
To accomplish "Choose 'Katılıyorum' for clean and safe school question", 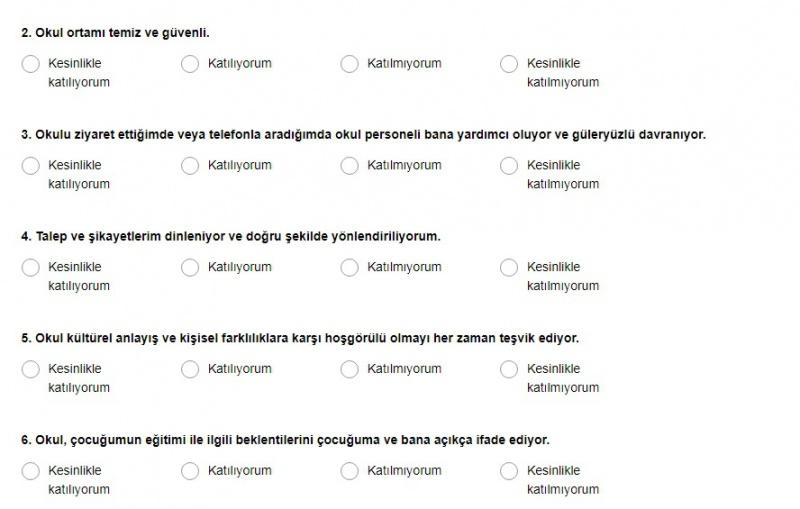I will pos(190,64).
